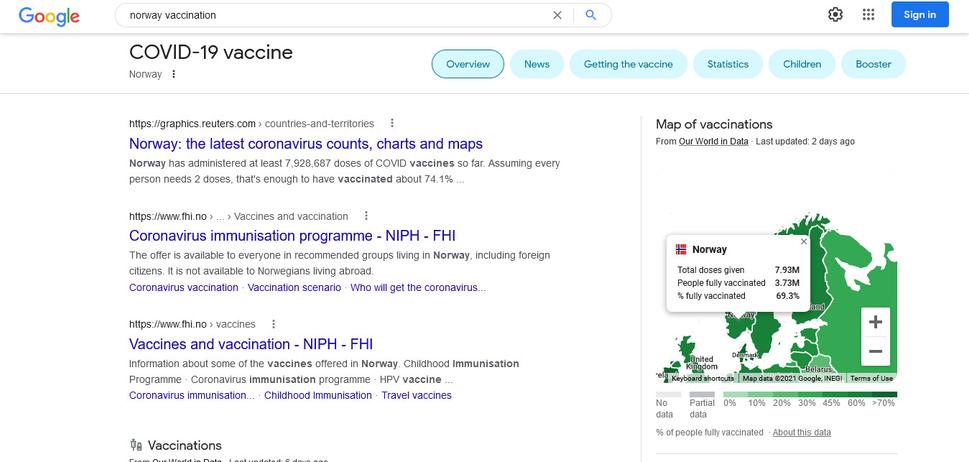
Task: Close the Norway map info popup
Action: pos(803,242)
